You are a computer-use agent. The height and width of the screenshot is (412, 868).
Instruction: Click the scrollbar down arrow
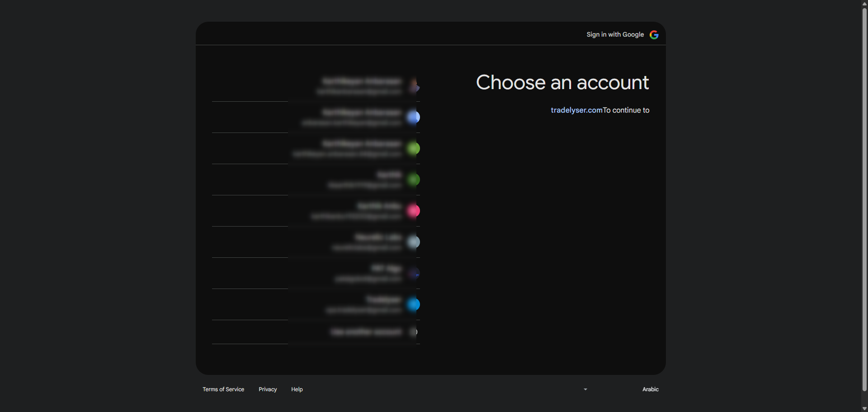click(x=864, y=408)
